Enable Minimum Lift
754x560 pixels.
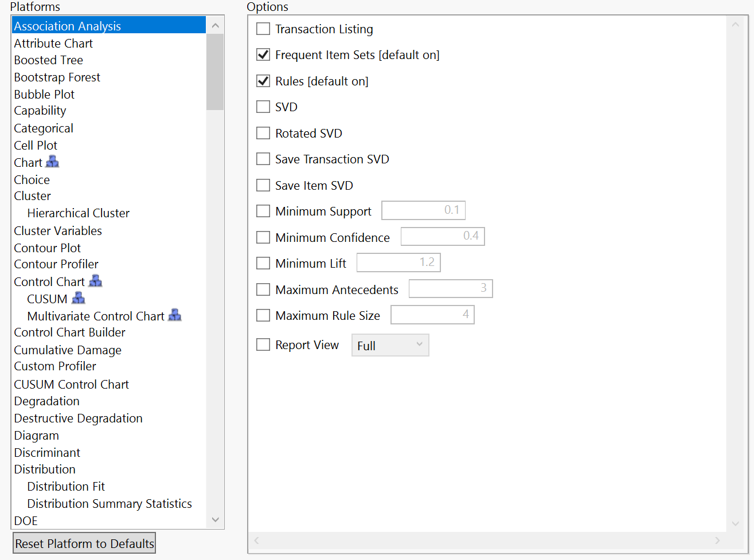coord(263,263)
